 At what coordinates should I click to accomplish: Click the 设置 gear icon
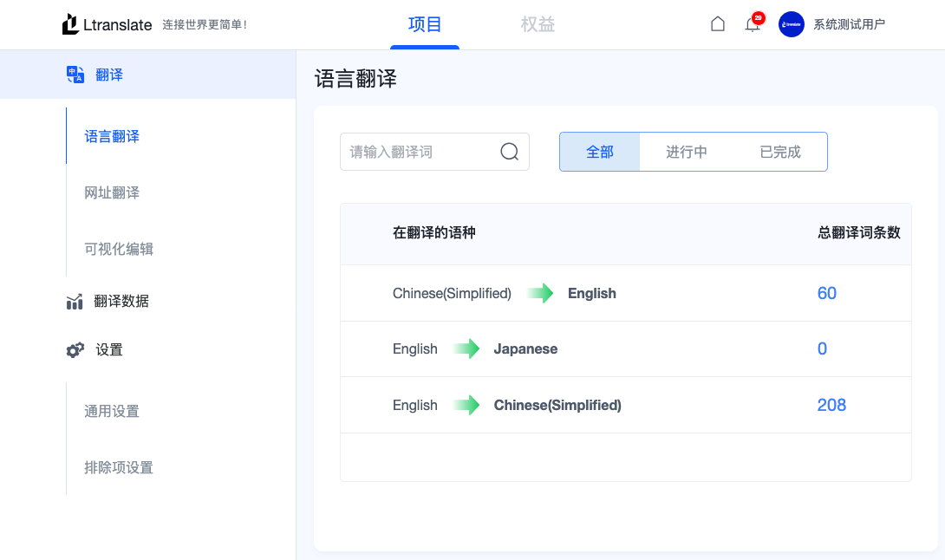[75, 349]
